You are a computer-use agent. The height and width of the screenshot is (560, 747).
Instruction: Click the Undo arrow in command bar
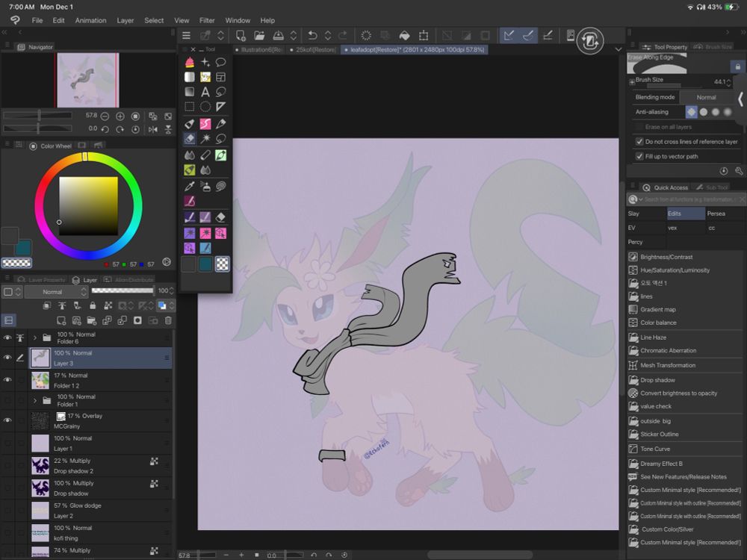(312, 35)
